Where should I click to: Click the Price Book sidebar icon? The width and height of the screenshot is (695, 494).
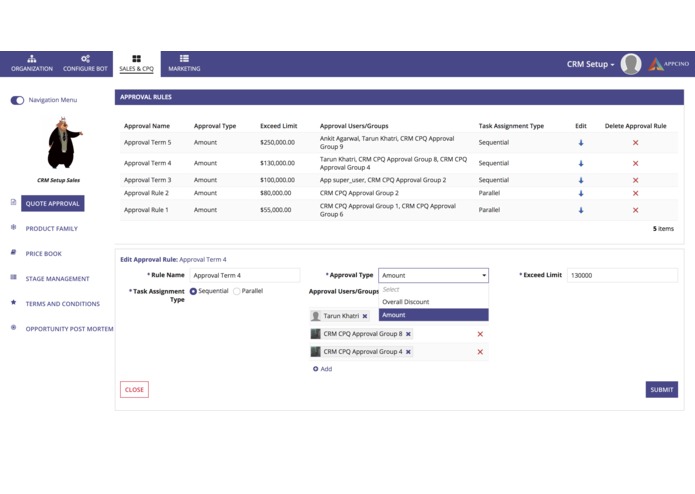13,252
